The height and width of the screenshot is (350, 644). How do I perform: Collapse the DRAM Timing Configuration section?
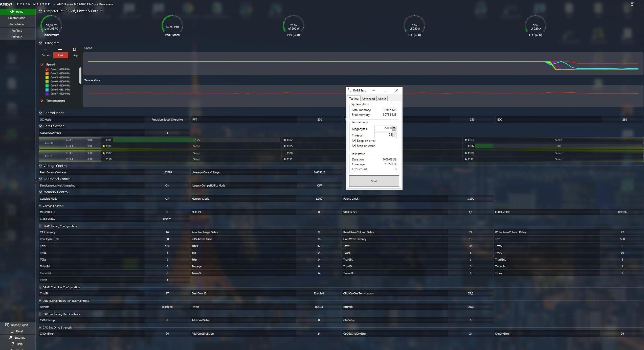coord(40,226)
